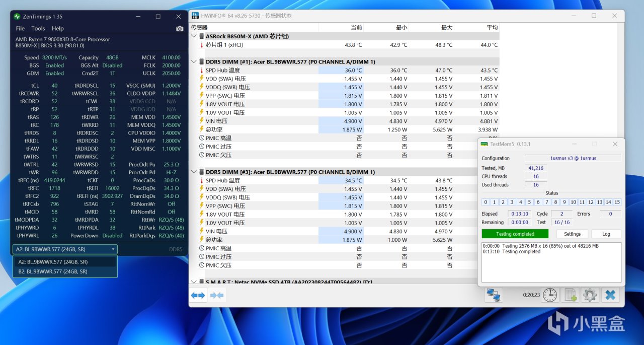Open HWiNFO network remote monitoring icon

494,295
